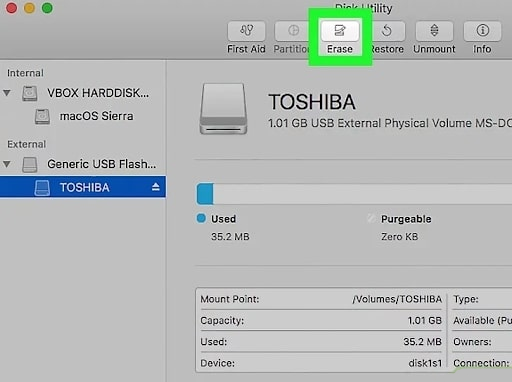Click the External section header
512x382 pixels.
pyautogui.click(x=27, y=144)
